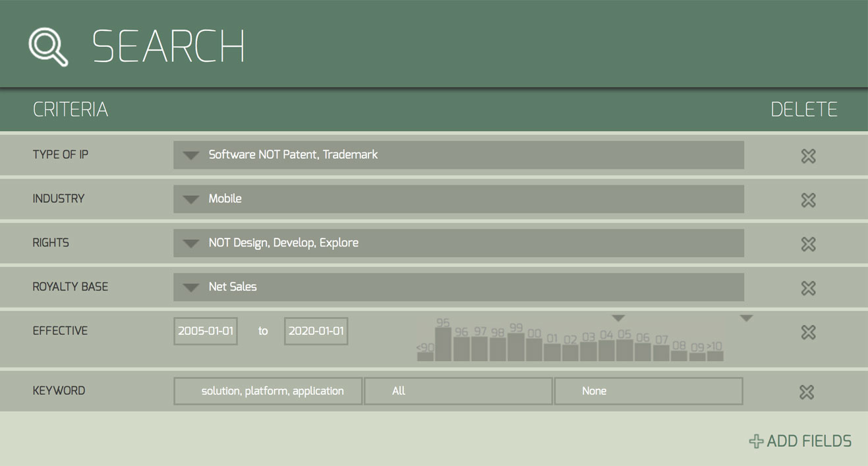Image resolution: width=868 pixels, height=466 pixels.
Task: Click the keyword field with solution, platform, application
Action: point(268,391)
